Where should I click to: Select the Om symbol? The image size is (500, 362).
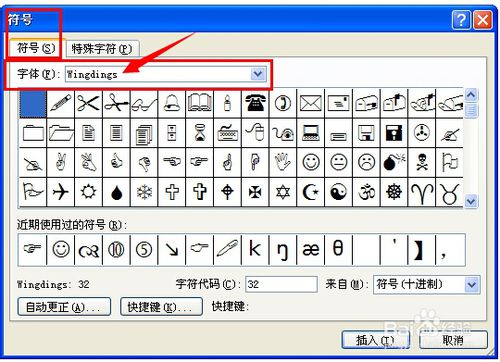(366, 192)
